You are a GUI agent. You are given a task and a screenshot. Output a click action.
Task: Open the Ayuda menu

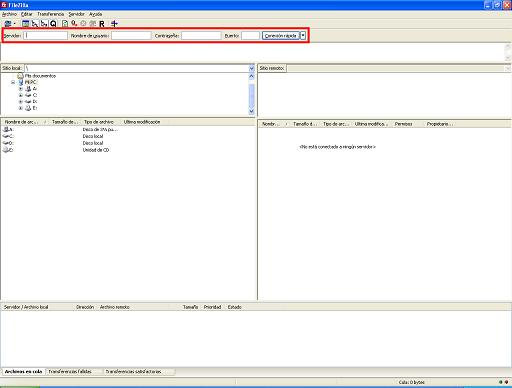tap(95, 14)
